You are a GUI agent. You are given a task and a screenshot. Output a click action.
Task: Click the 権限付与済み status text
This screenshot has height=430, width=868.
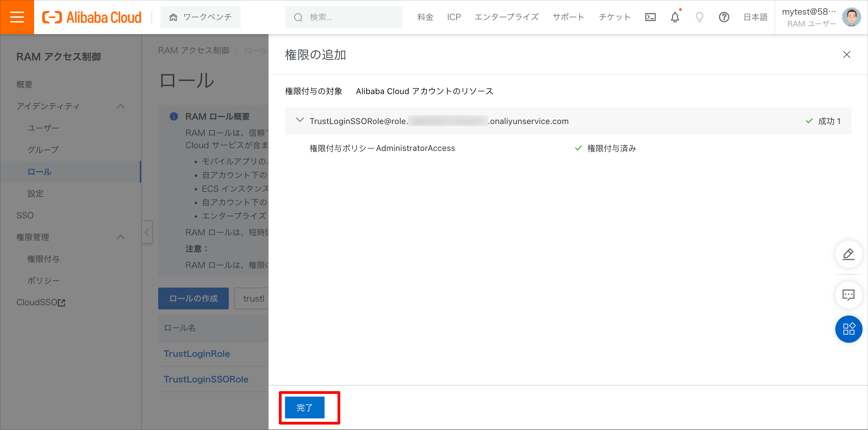coord(612,149)
